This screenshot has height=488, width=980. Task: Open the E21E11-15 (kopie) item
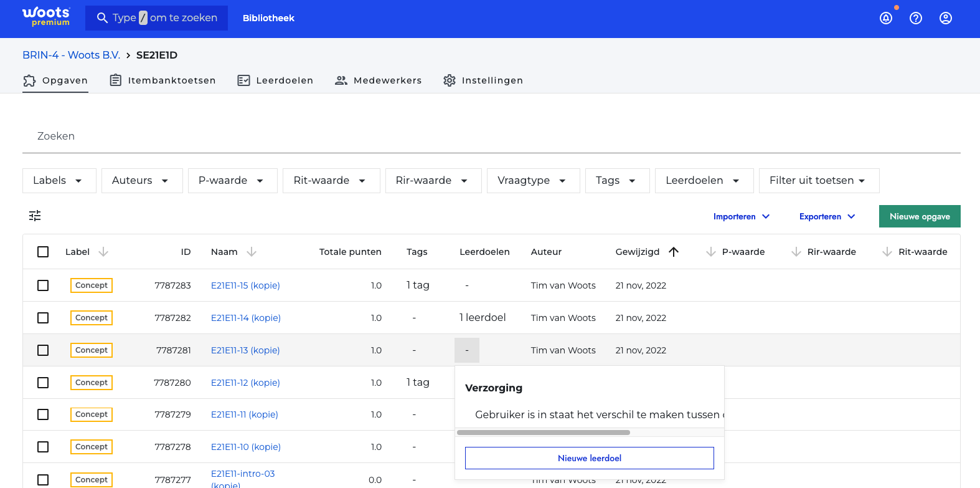[x=245, y=285]
